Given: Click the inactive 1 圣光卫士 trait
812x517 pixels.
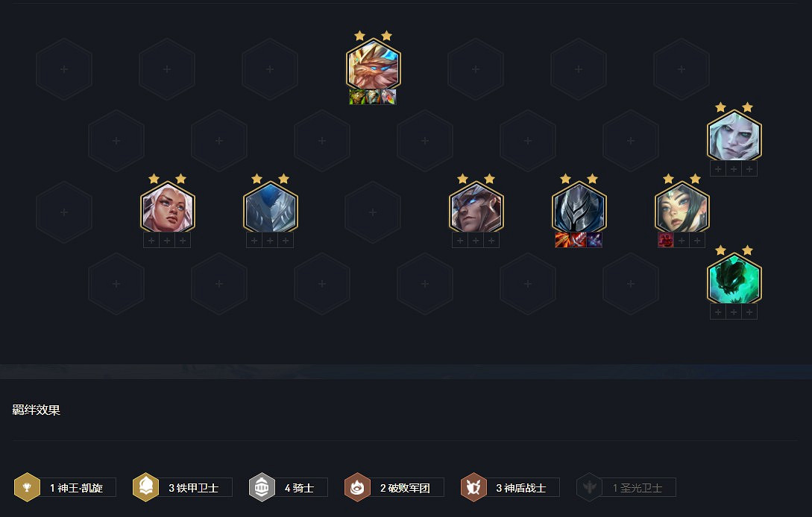Looking at the screenshot, I should point(626,487).
